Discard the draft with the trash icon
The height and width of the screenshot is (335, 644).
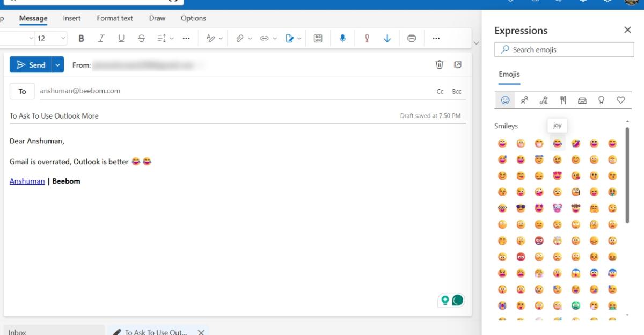(x=440, y=65)
